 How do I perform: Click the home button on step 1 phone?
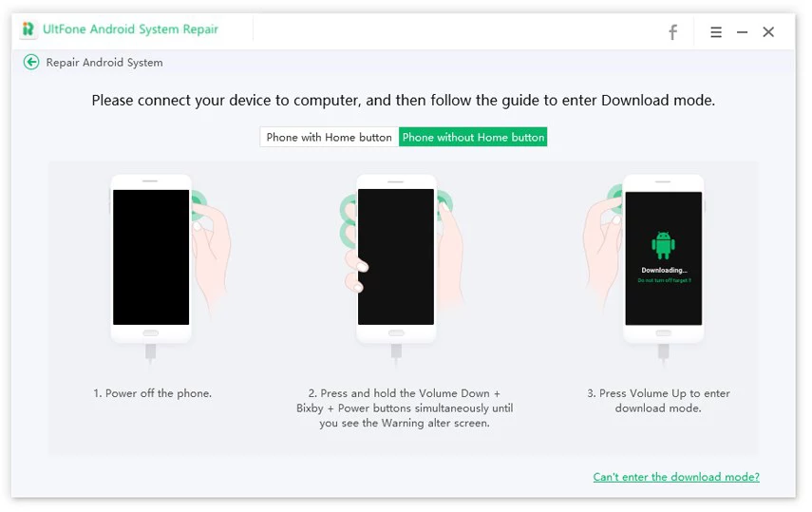point(151,333)
